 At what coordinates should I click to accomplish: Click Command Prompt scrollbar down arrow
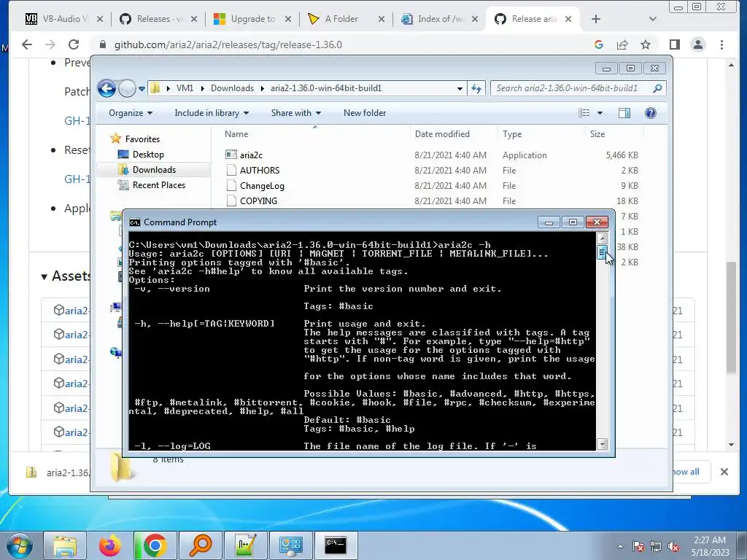tap(602, 444)
